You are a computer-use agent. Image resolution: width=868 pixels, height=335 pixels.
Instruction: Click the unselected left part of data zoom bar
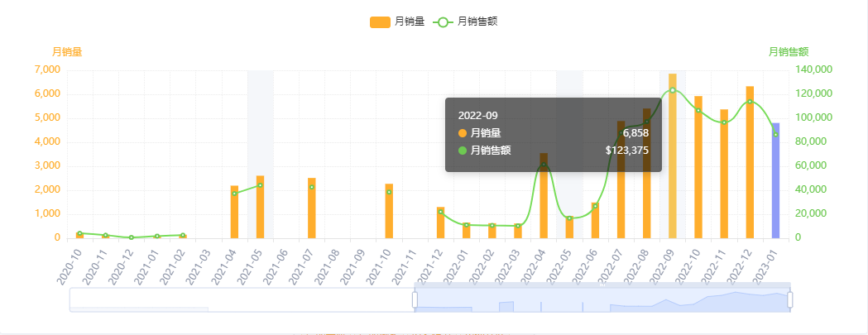[242, 300]
